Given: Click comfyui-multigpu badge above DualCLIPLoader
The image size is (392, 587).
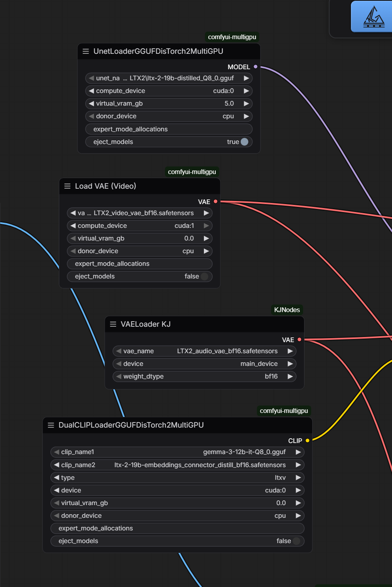Looking at the screenshot, I should (284, 411).
